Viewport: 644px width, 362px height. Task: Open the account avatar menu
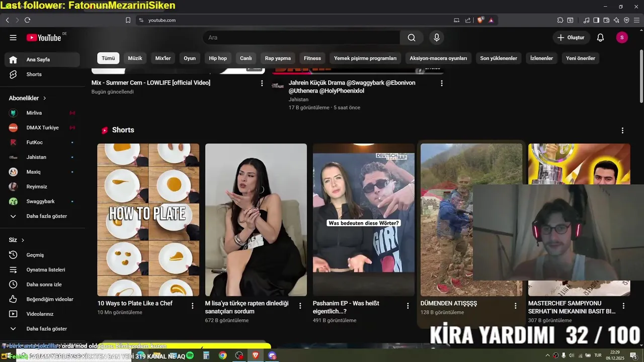point(622,38)
